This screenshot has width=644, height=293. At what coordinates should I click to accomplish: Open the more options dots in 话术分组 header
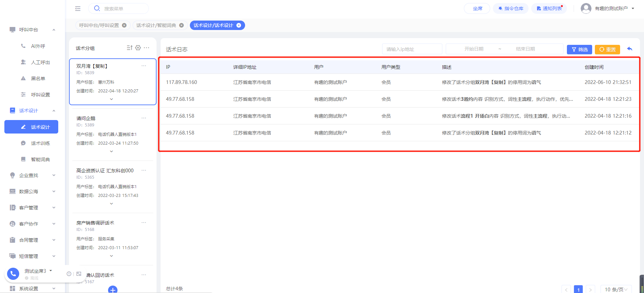click(146, 48)
